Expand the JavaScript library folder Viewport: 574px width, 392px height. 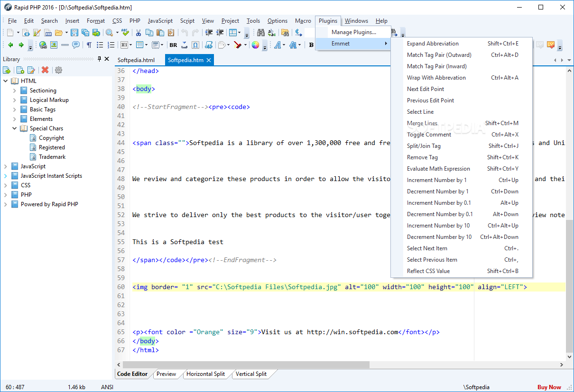[x=6, y=166]
